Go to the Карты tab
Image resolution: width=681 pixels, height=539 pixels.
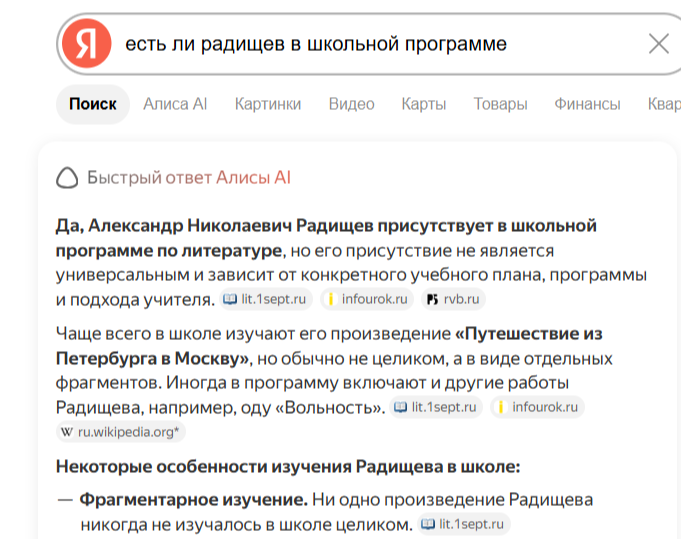click(423, 104)
